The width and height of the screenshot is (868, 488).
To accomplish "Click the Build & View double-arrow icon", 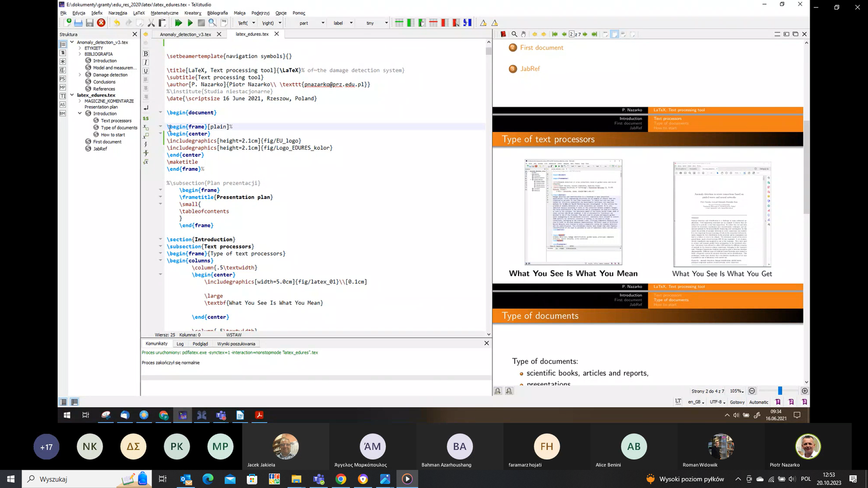I will point(178,23).
